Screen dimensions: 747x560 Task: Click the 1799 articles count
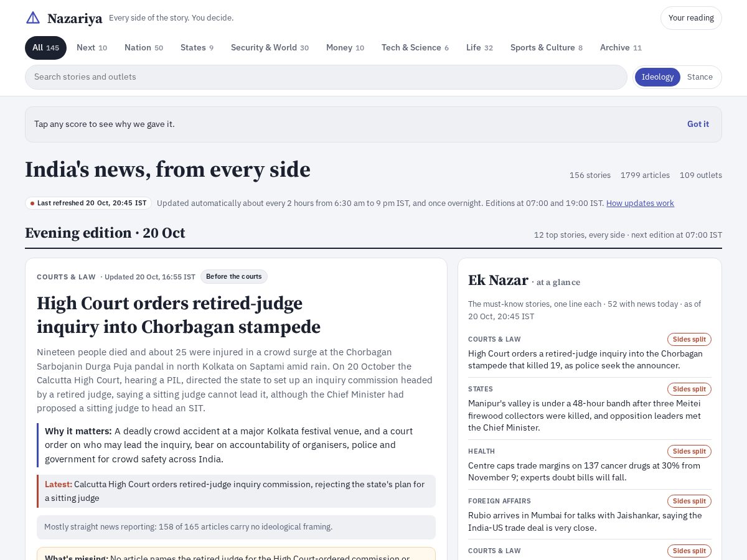tap(645, 175)
